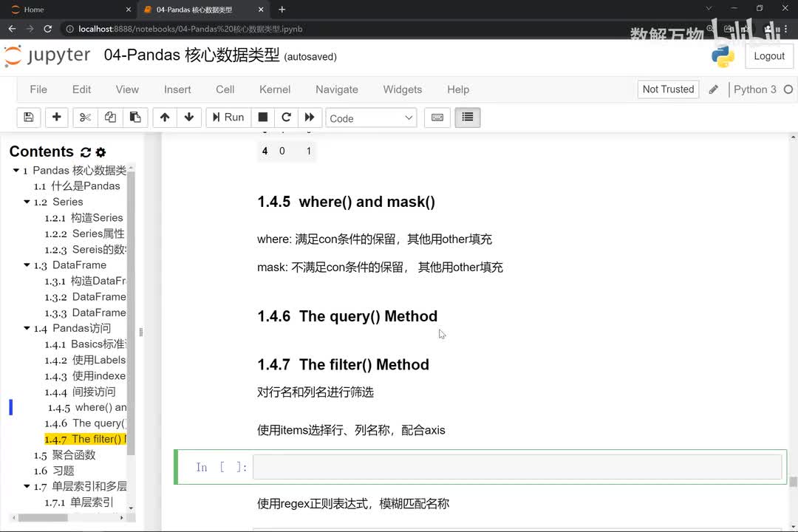The height and width of the screenshot is (532, 798).
Task: Collapse the 1.4 Pandas访问 section triangle
Action: click(x=27, y=328)
